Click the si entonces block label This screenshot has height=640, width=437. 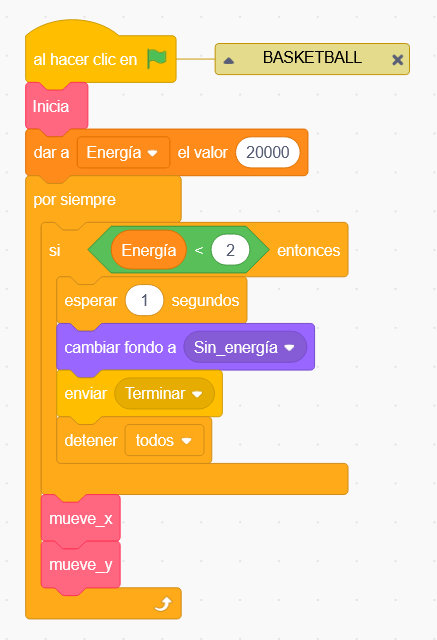[55, 250]
